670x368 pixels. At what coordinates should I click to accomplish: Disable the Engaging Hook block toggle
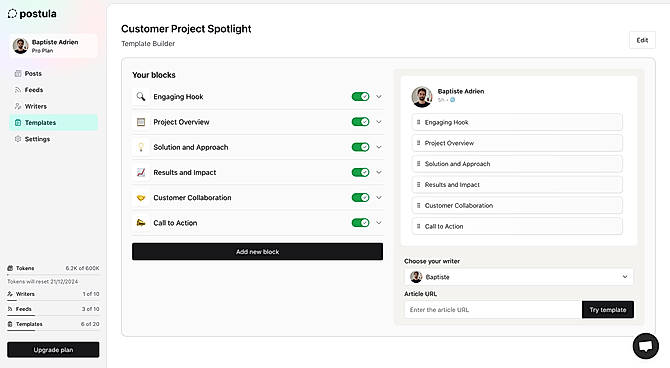(x=360, y=97)
